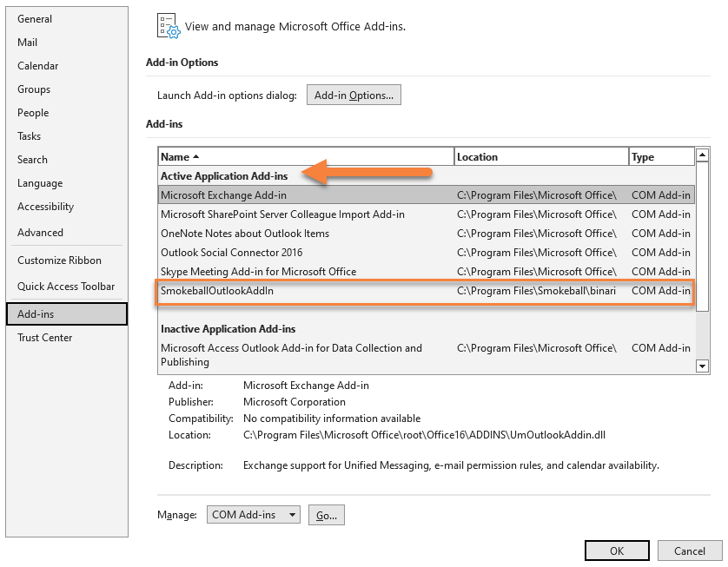Click the Type column header

tap(662, 157)
